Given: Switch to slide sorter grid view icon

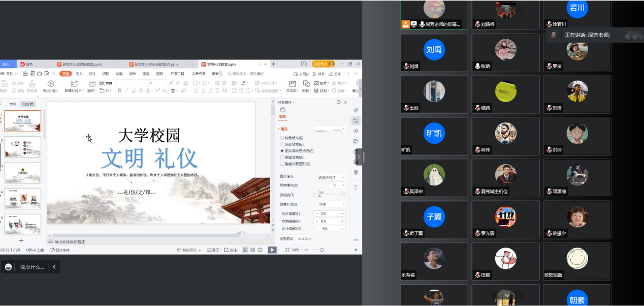Looking at the screenshot, I should click(x=252, y=250).
